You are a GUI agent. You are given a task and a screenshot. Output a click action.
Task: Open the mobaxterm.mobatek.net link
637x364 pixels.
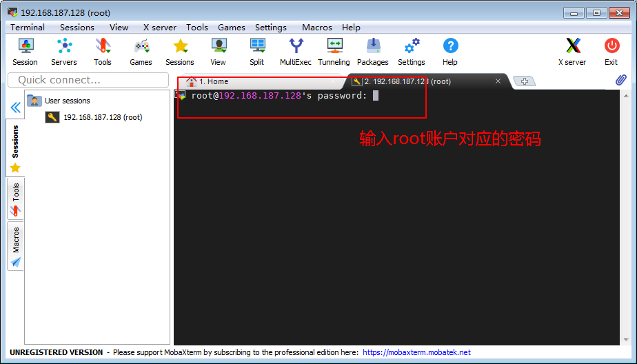pyautogui.click(x=416, y=352)
